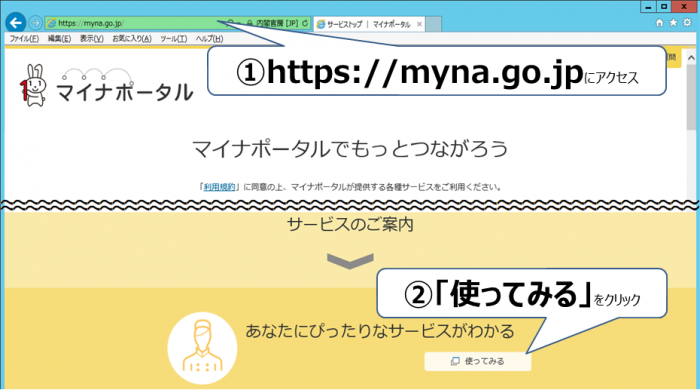The image size is (700, 390).
Task: Open the tools gear icon
Action: pos(688,22)
